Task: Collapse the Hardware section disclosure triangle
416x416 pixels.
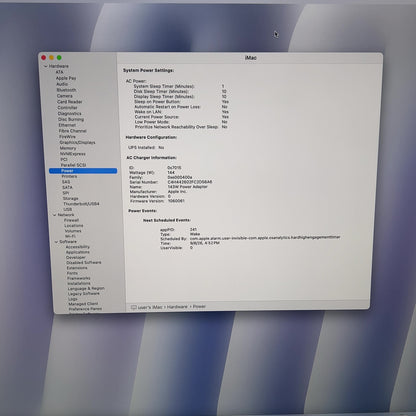Action: coord(46,66)
